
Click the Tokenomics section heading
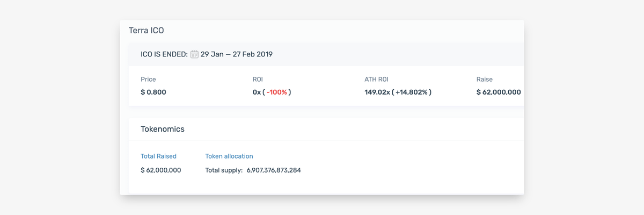pos(163,129)
